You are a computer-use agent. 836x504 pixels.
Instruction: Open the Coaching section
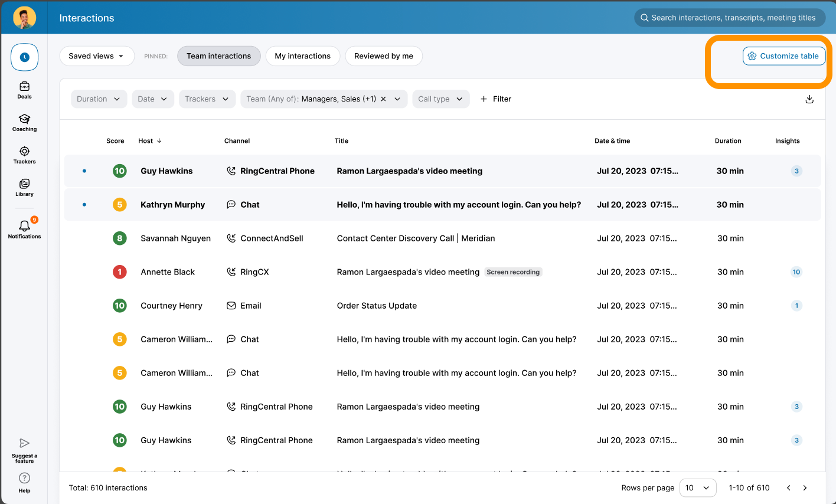point(24,122)
